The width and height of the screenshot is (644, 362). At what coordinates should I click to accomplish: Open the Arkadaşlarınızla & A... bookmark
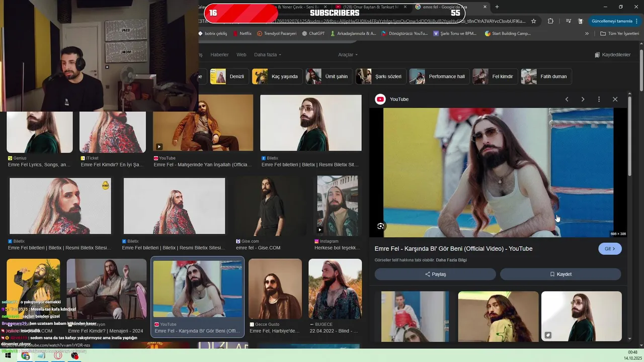(353, 34)
